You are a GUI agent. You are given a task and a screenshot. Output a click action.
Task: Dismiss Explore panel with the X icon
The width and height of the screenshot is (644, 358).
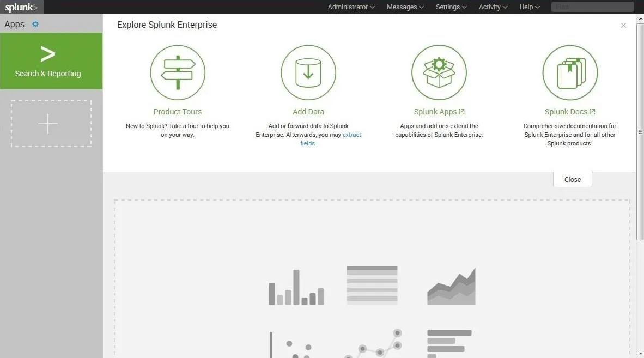tap(623, 26)
